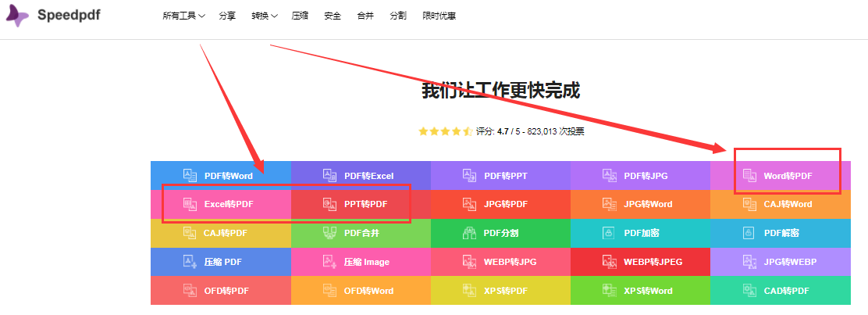868x315 pixels.
Task: Open the WEBP转JPEG tool label
Action: pos(653,262)
